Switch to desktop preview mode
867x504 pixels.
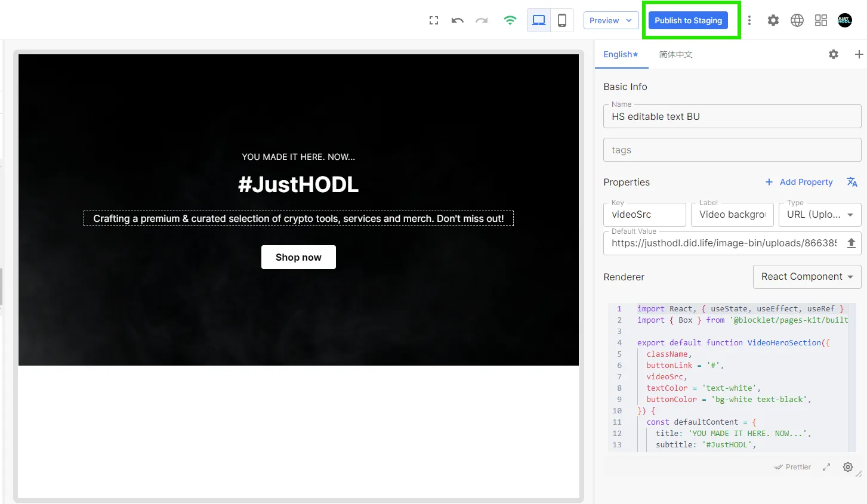point(539,20)
